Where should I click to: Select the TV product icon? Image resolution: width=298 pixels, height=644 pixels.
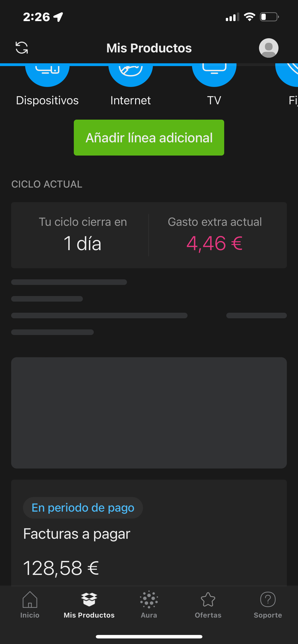(x=214, y=75)
